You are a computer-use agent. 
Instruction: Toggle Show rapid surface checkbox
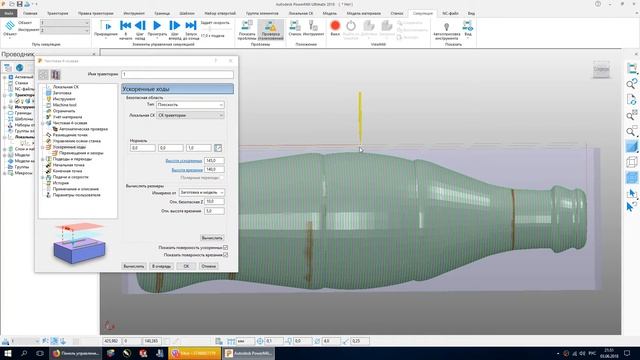point(225,247)
